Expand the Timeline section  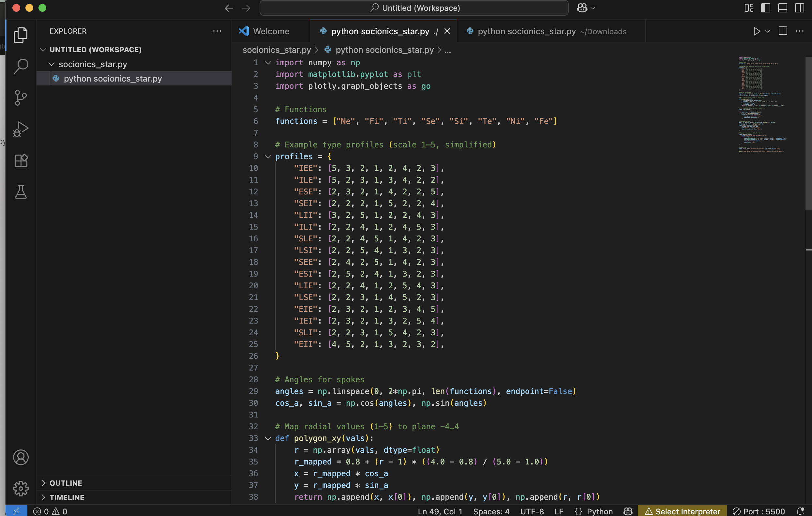coord(67,497)
